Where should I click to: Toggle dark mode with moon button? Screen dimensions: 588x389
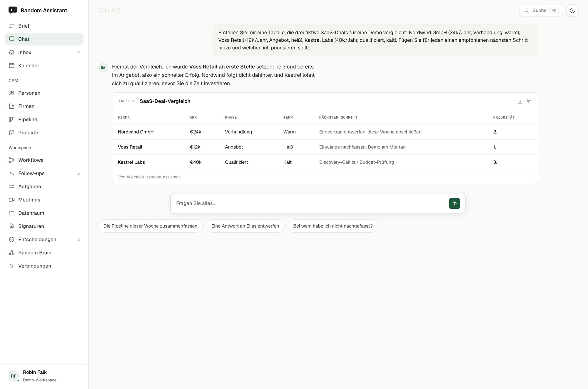572,11
